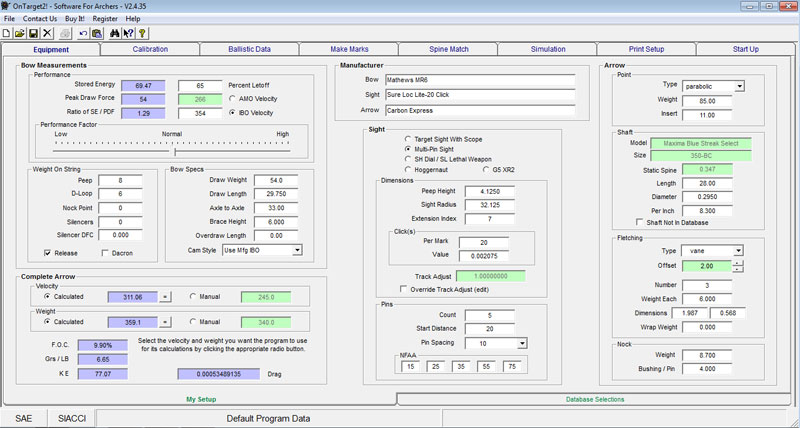Screen dimensions: 800x428
Task: Click the OnTarget2 application icon in title bar
Action: point(6,6)
